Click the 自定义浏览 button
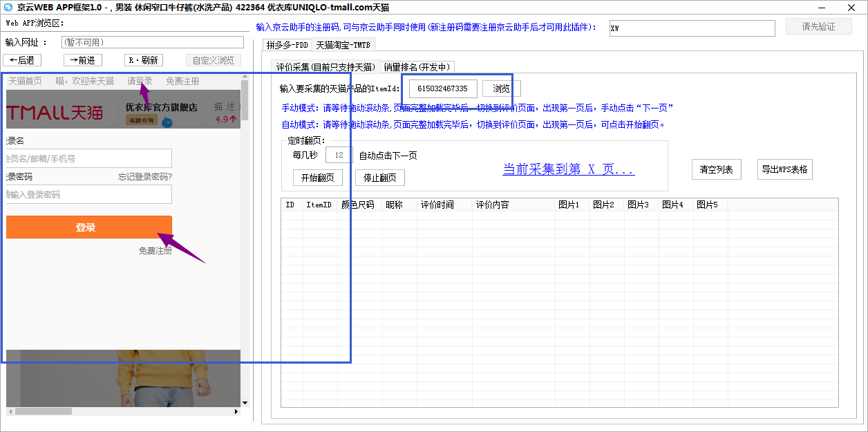868x432 pixels. point(214,60)
